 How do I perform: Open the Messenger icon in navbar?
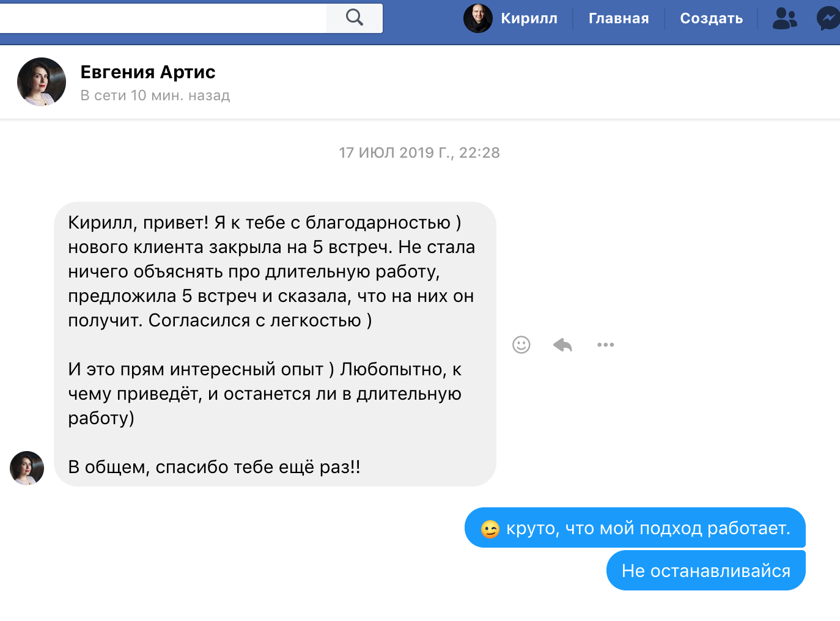828,18
